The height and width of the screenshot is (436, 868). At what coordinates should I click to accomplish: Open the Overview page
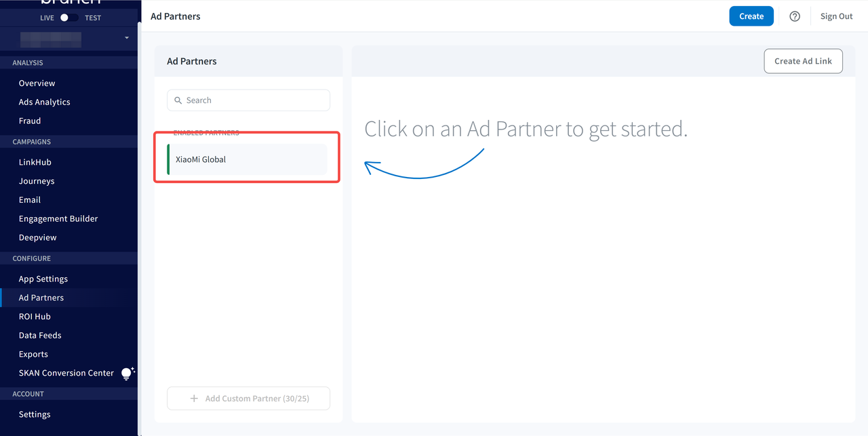click(37, 83)
